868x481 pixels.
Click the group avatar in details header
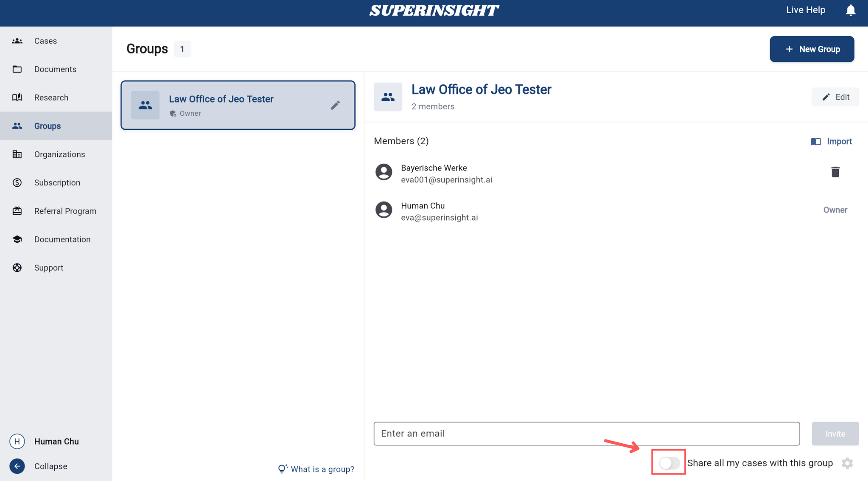pos(388,97)
